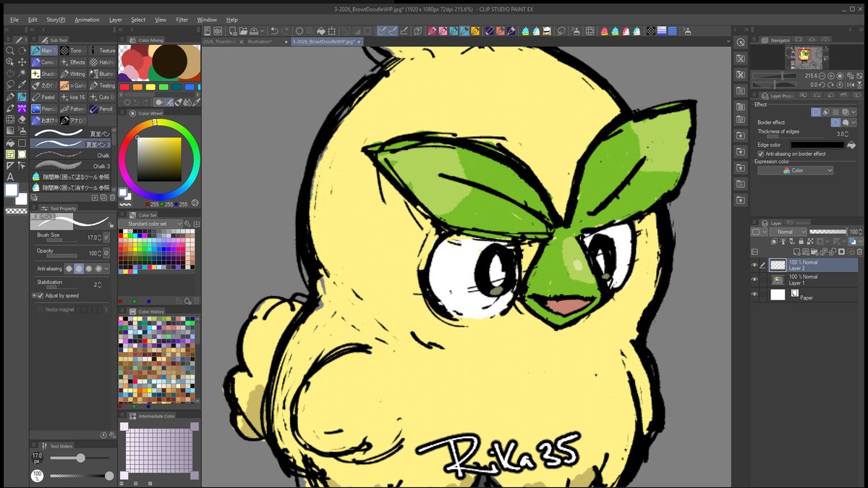This screenshot has height=488, width=868.
Task: Click the Save icon in command bar
Action: pyautogui.click(x=254, y=30)
